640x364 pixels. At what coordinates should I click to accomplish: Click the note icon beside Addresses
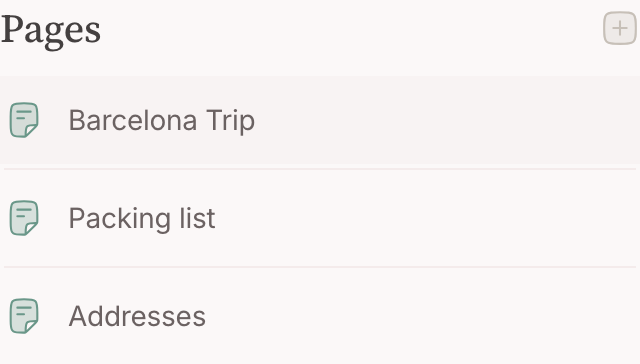pyautogui.click(x=24, y=316)
